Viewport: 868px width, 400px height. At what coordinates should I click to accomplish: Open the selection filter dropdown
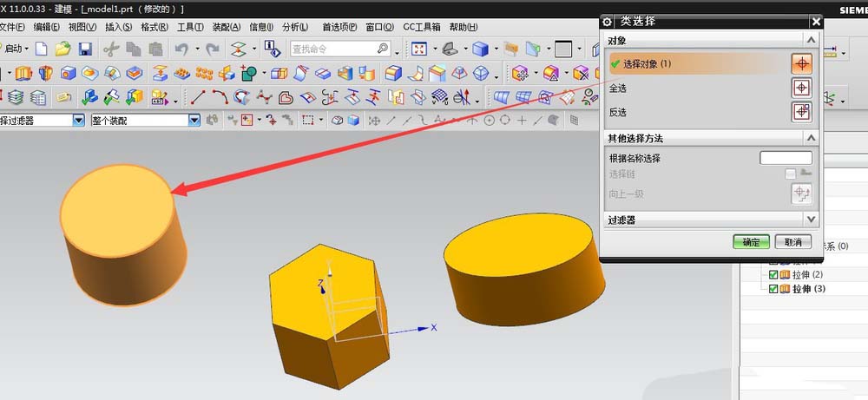click(x=79, y=120)
